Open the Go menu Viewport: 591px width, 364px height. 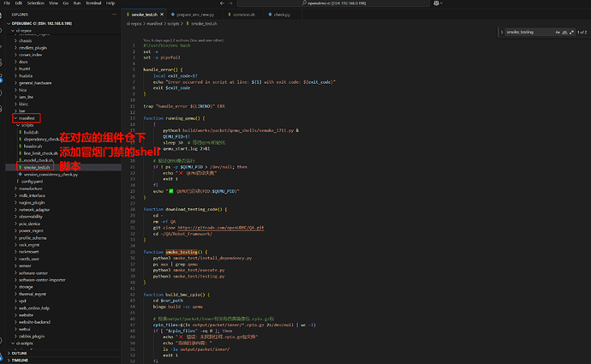pyautogui.click(x=66, y=3)
